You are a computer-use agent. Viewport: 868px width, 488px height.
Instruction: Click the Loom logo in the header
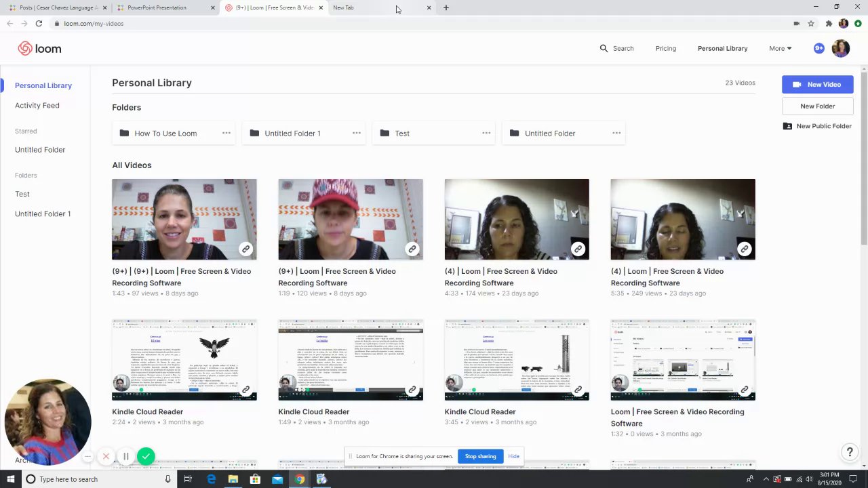39,48
